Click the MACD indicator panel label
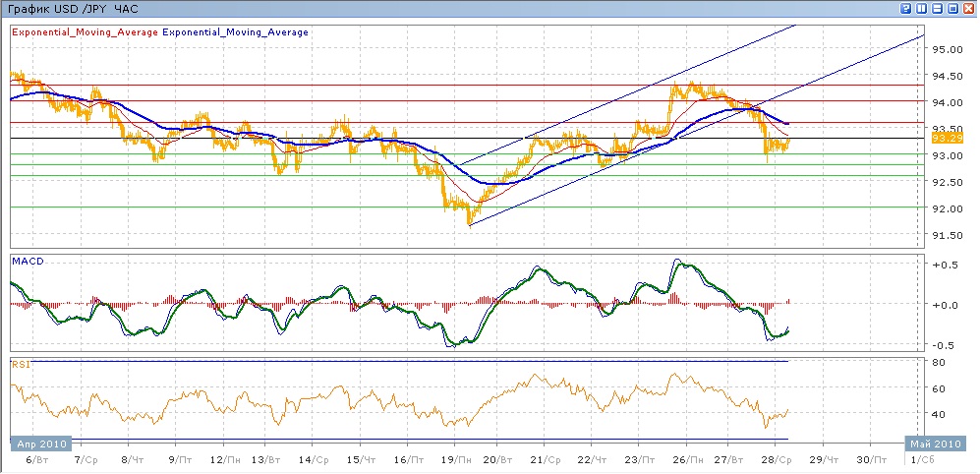 pos(28,261)
